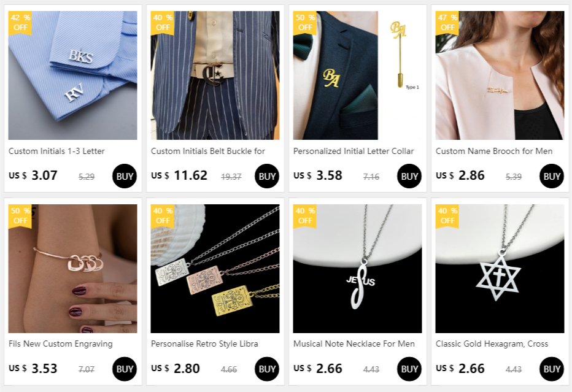View the rose gold heart bracelet image
Image resolution: width=572 pixels, height=392 pixels.
[72, 268]
